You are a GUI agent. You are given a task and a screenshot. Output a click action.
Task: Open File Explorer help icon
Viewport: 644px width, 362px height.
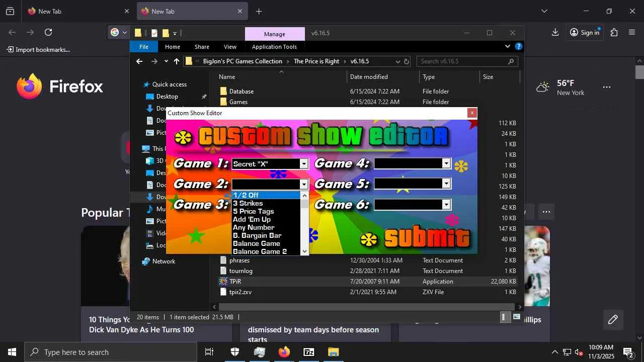519,47
